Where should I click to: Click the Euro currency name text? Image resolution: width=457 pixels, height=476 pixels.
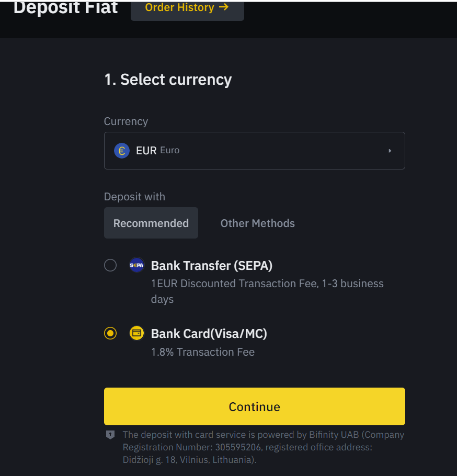[169, 150]
